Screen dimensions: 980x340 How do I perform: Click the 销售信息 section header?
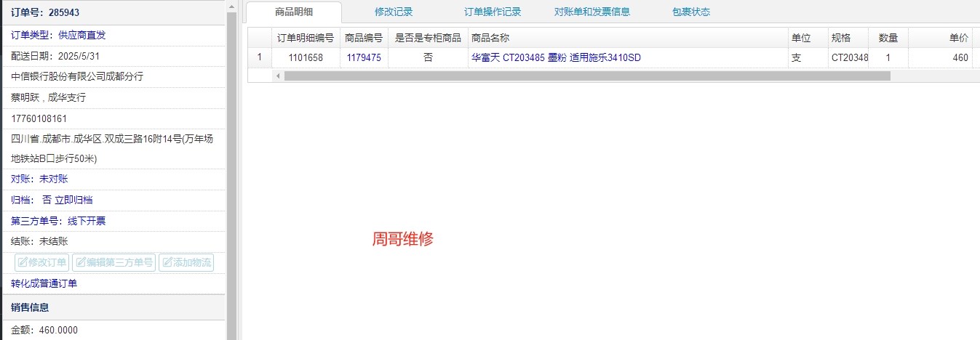tap(113, 307)
